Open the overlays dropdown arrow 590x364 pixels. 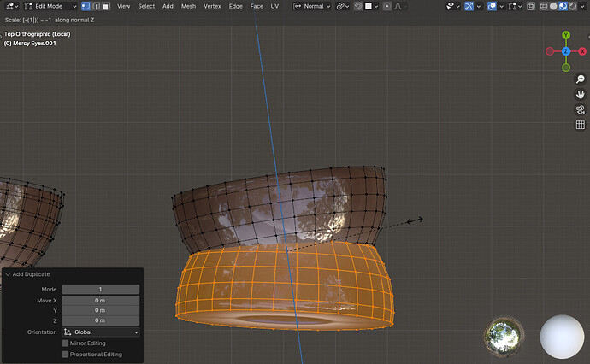click(x=502, y=6)
